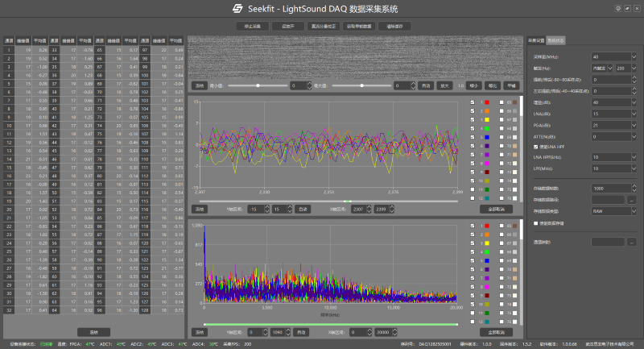Click the settings-panel spinner for the -80~80 range field
The width and height of the screenshot is (644, 349).
coord(634,79)
